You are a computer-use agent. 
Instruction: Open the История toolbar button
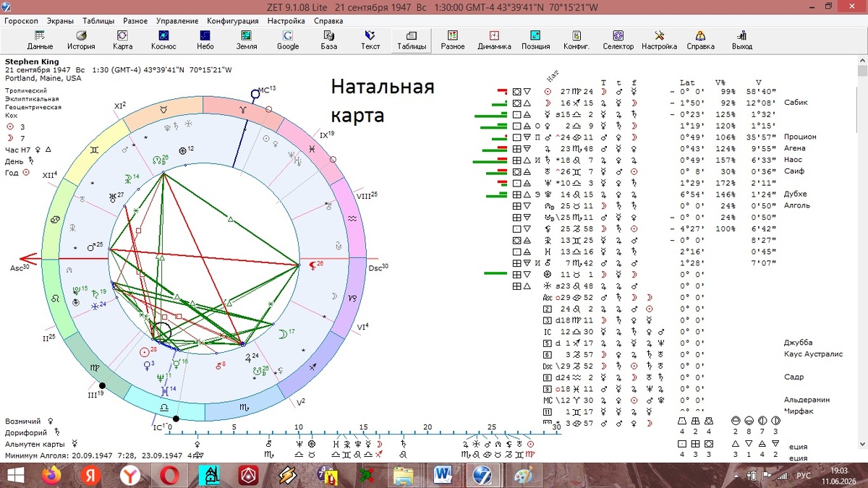click(81, 40)
